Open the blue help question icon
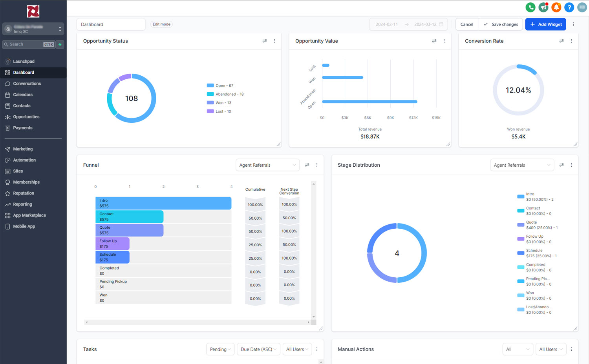The image size is (589, 364). point(569,7)
